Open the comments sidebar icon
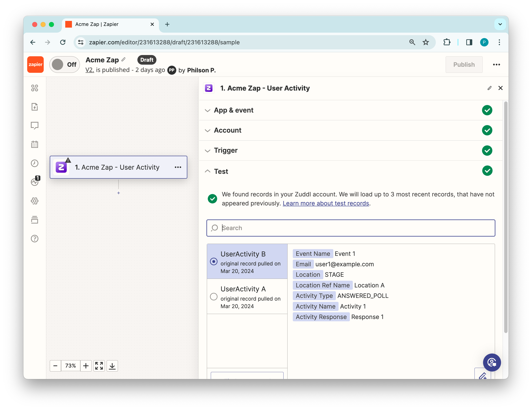532x410 pixels. [35, 126]
